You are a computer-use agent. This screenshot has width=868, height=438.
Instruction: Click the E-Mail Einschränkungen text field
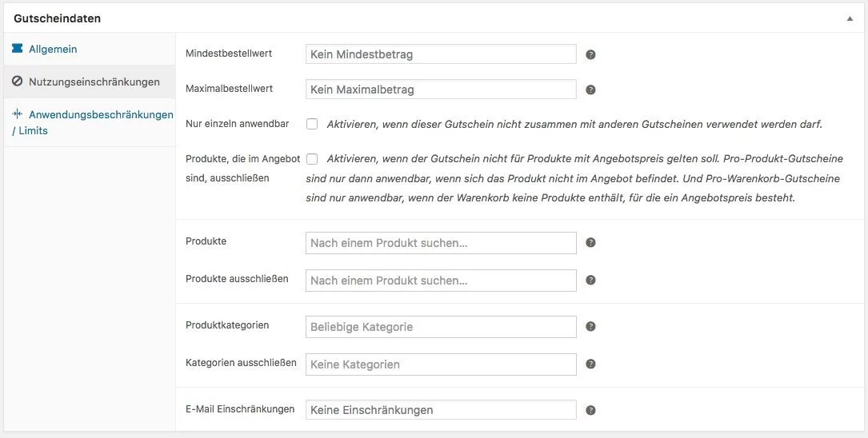(x=441, y=410)
